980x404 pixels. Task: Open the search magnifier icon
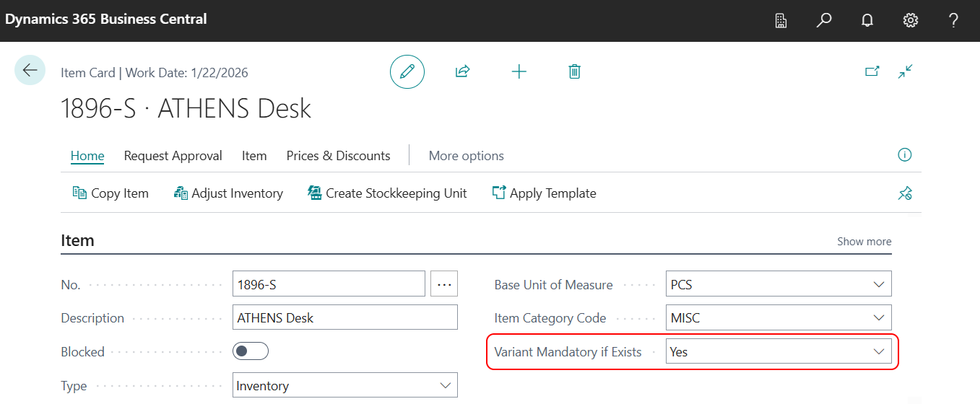(824, 20)
